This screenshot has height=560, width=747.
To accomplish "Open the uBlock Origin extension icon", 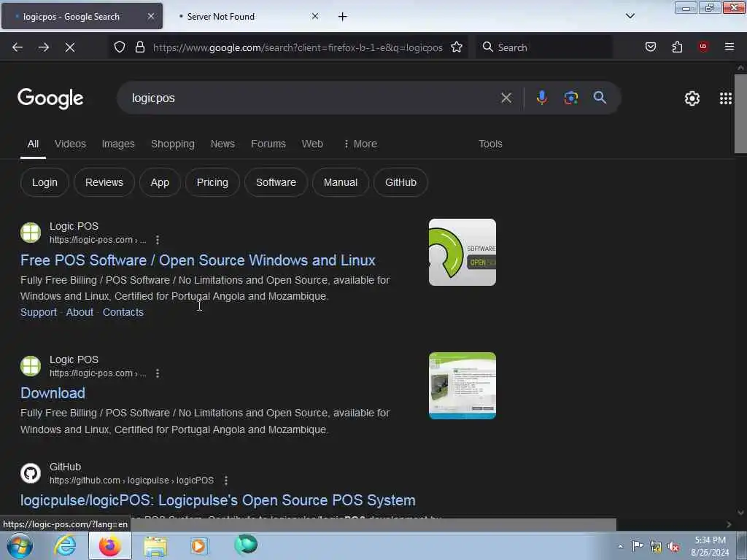I will pos(703,47).
